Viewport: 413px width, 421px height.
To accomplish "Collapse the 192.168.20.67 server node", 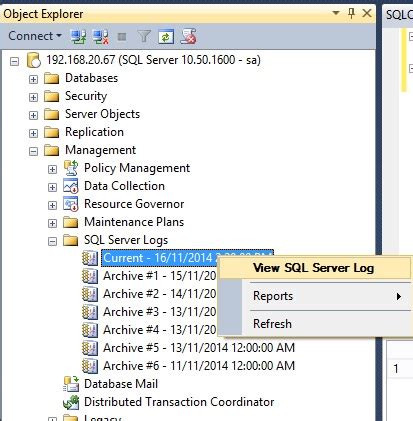I will coord(14,61).
